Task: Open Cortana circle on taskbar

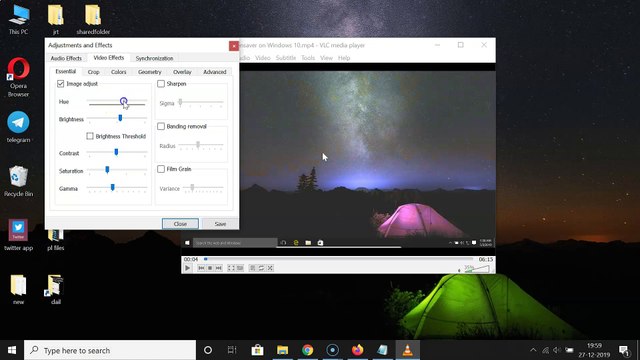Action: pyautogui.click(x=208, y=350)
